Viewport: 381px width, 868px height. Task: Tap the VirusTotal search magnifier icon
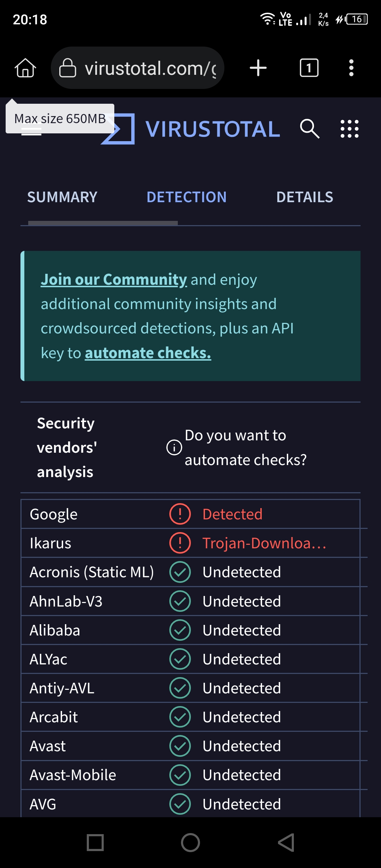[x=309, y=129]
